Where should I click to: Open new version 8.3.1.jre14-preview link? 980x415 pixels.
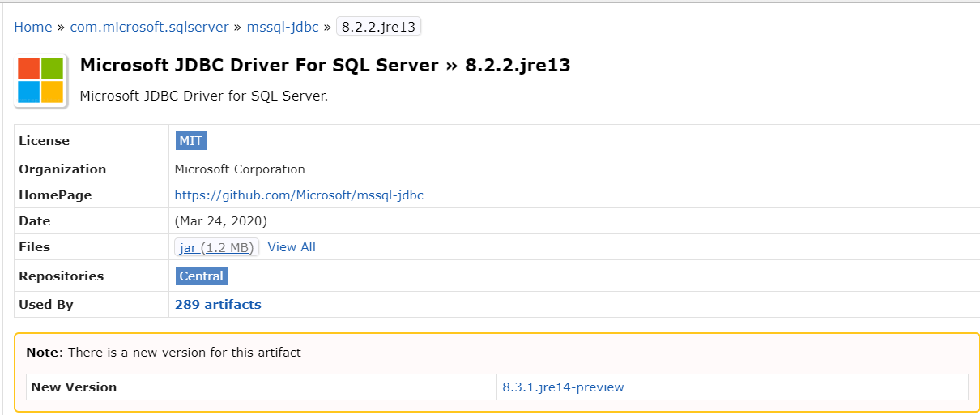coord(563,387)
